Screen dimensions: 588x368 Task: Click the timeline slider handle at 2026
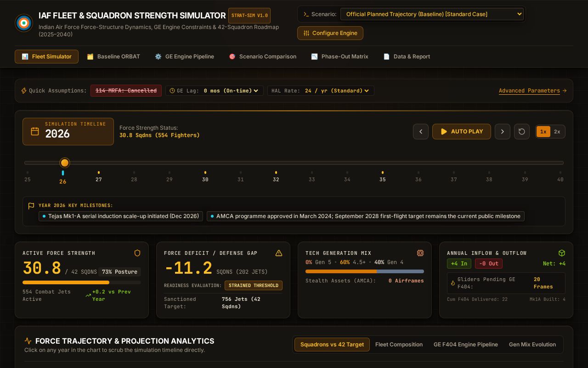(x=65, y=163)
